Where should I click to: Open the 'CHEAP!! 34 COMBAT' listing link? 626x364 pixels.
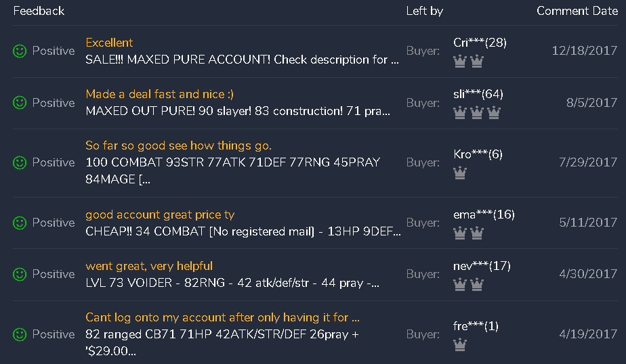[243, 231]
